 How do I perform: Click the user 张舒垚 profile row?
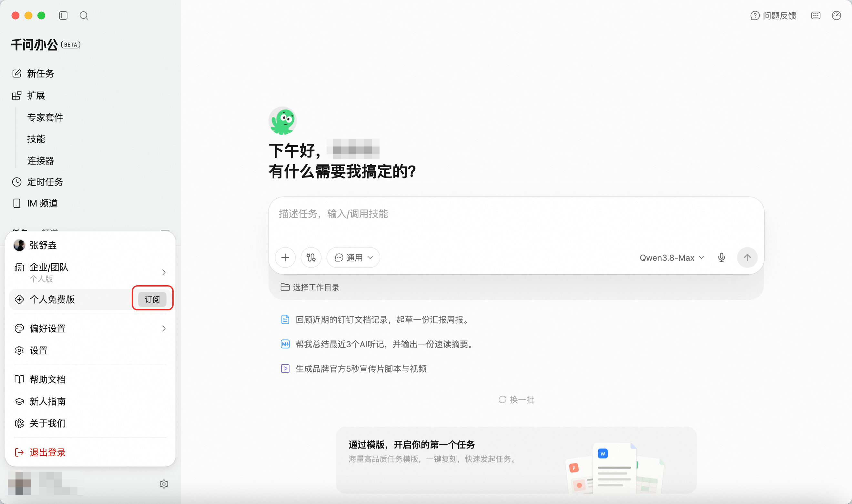pos(90,245)
